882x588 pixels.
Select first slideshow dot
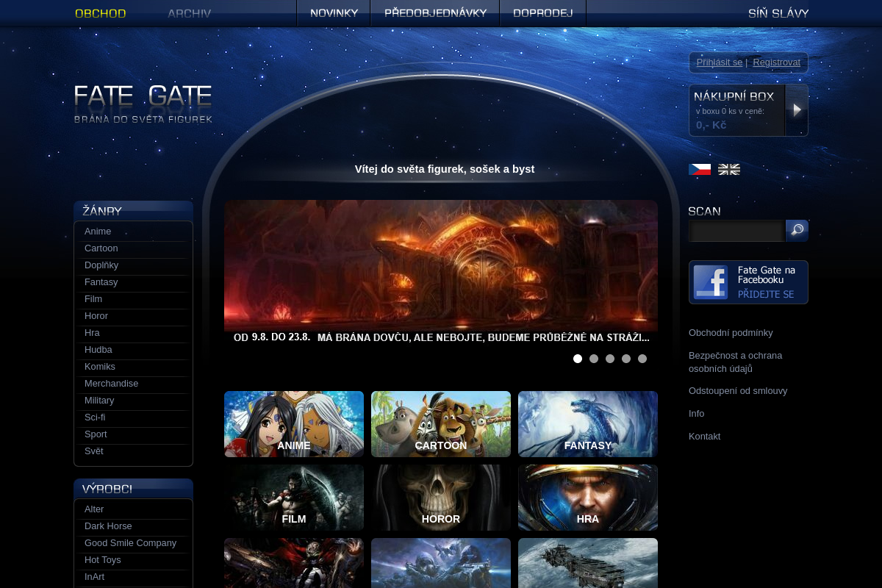pos(578,359)
